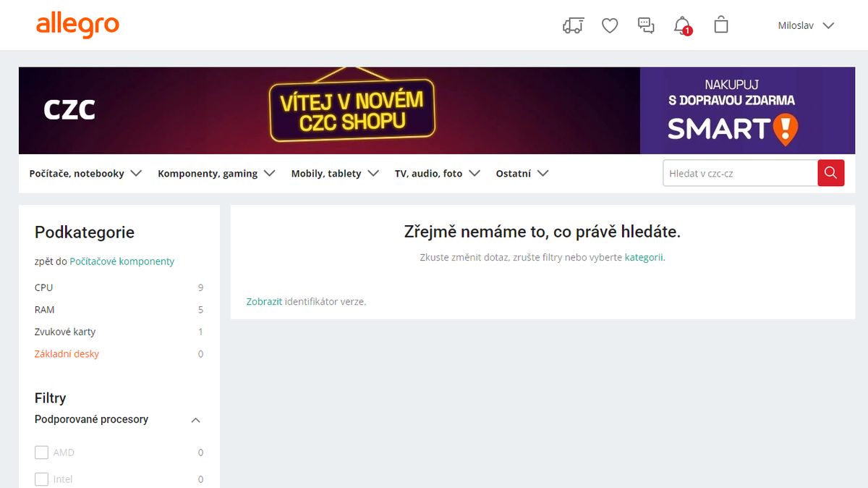Click the Zobrazit version identifier link

point(264,301)
